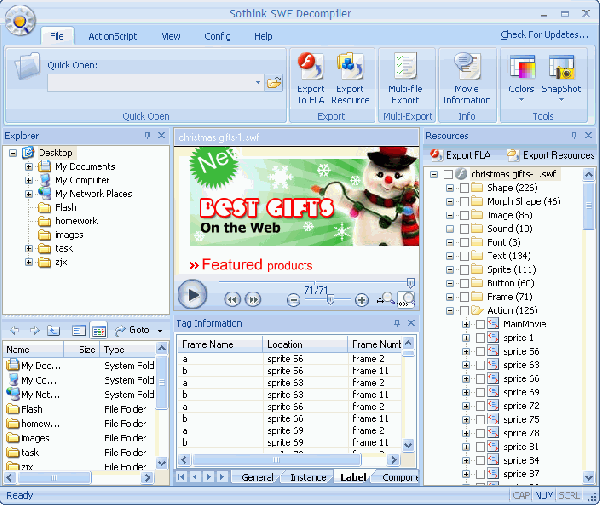The height and width of the screenshot is (505, 600).
Task: Expand the task folder node
Action: point(29,249)
